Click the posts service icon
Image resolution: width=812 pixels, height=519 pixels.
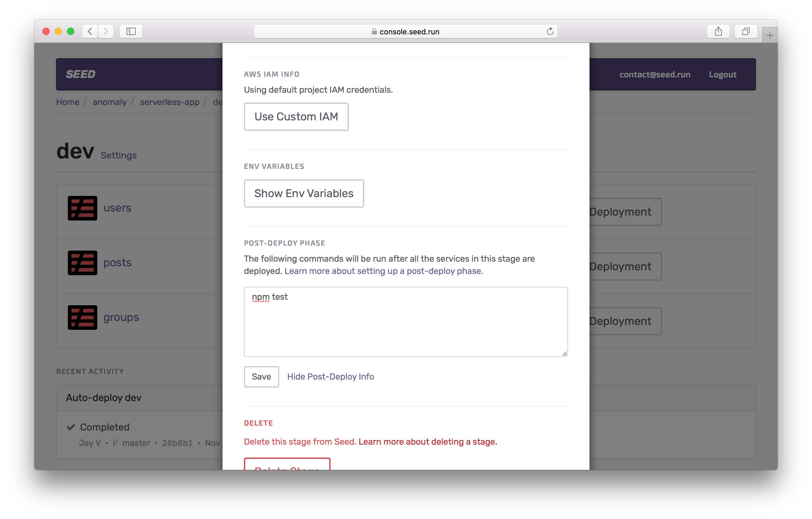pos(82,263)
